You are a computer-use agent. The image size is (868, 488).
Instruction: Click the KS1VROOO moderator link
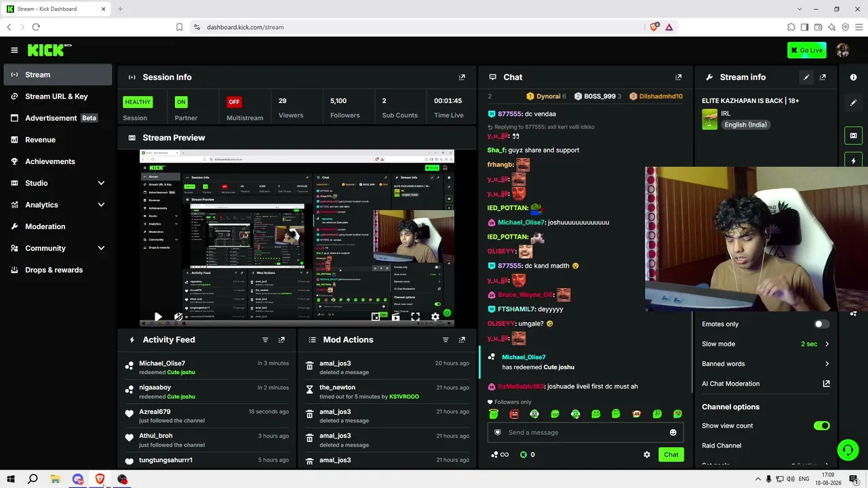pos(404,396)
